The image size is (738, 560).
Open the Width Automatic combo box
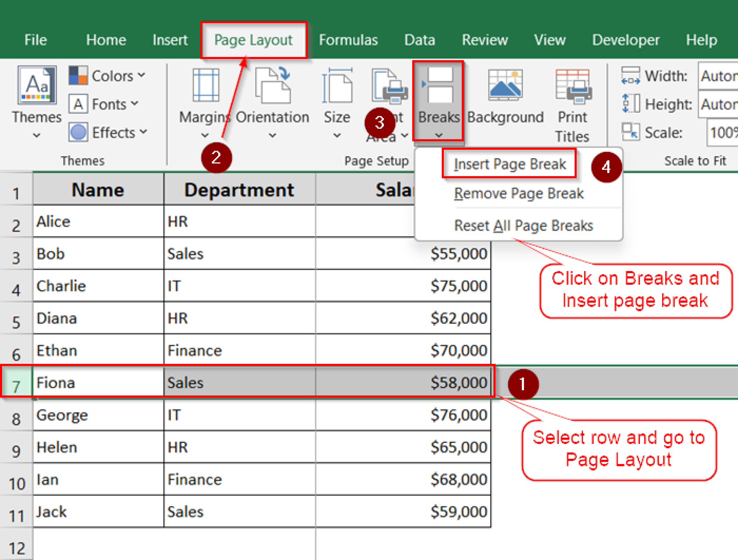(719, 76)
